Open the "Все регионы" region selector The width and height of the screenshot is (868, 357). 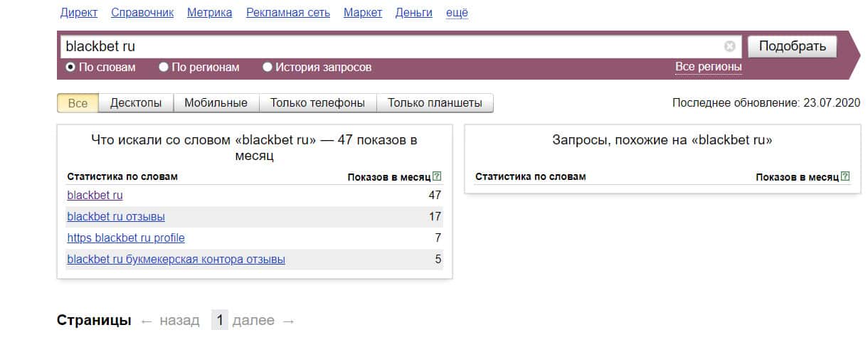pos(708,67)
